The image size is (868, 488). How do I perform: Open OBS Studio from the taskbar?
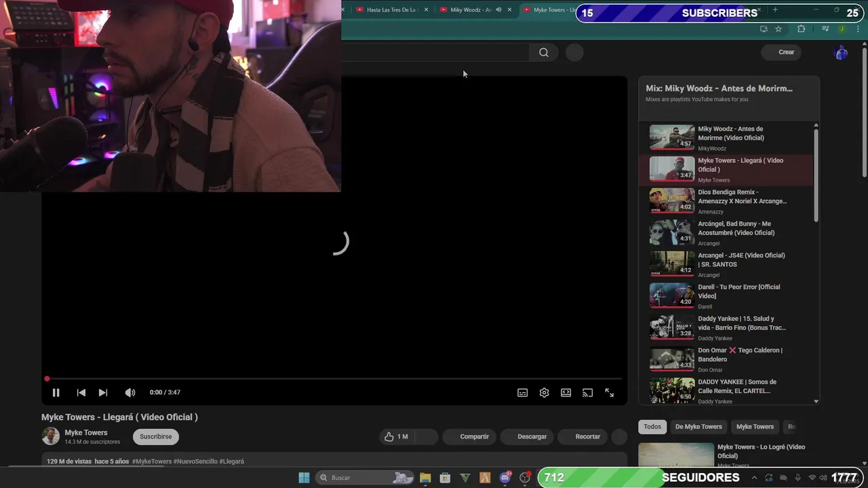(525, 478)
